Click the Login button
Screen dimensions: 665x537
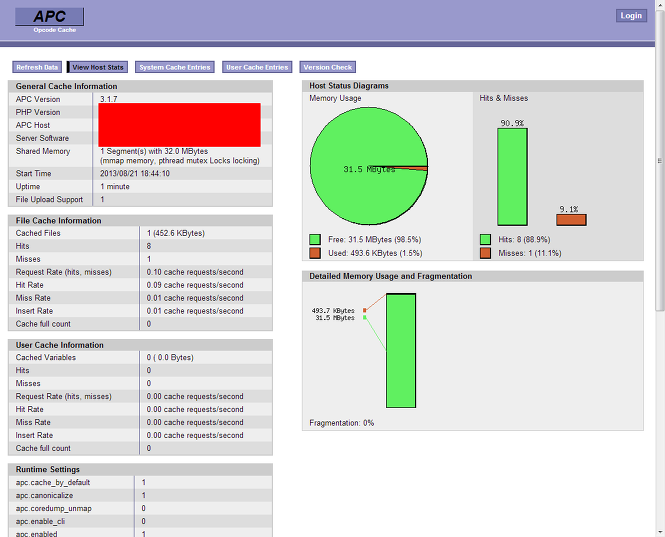(631, 16)
